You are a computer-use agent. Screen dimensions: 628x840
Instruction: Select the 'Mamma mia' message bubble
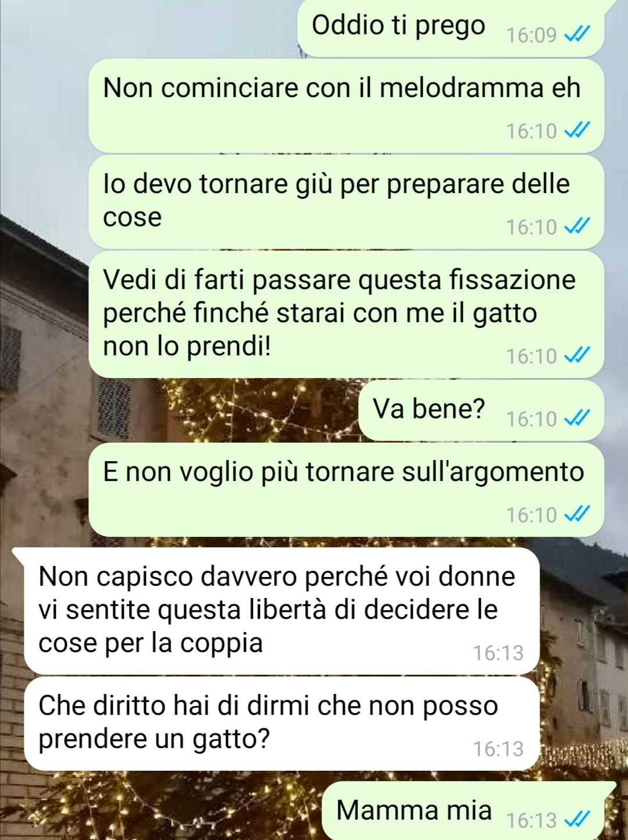[468, 811]
